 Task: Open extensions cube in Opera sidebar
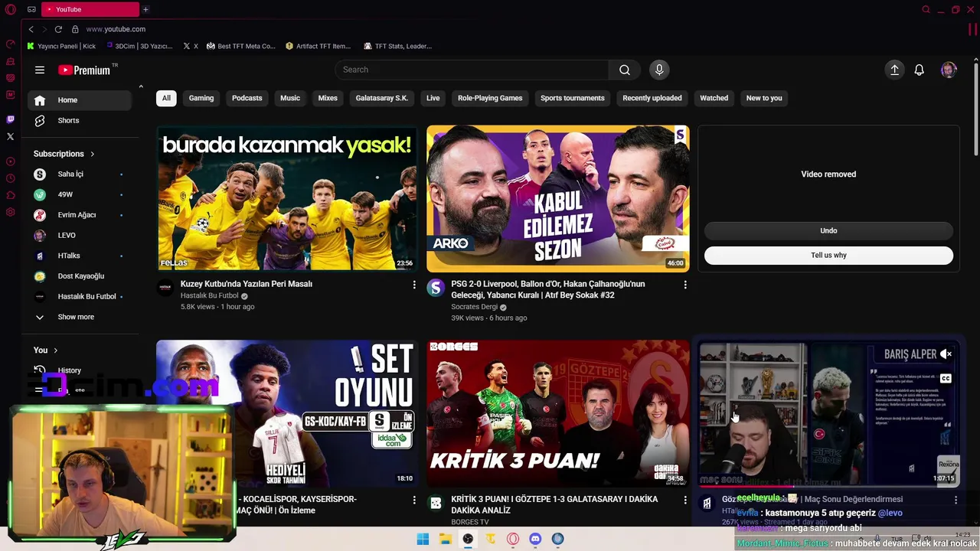click(x=11, y=195)
